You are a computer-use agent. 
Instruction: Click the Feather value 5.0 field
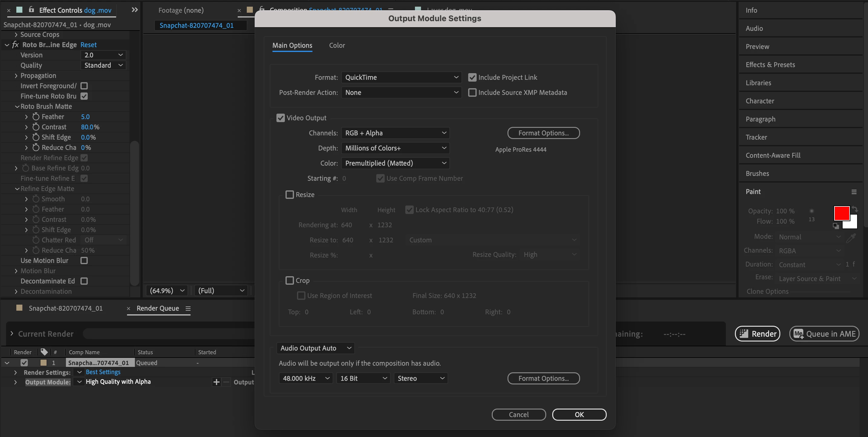(x=85, y=117)
